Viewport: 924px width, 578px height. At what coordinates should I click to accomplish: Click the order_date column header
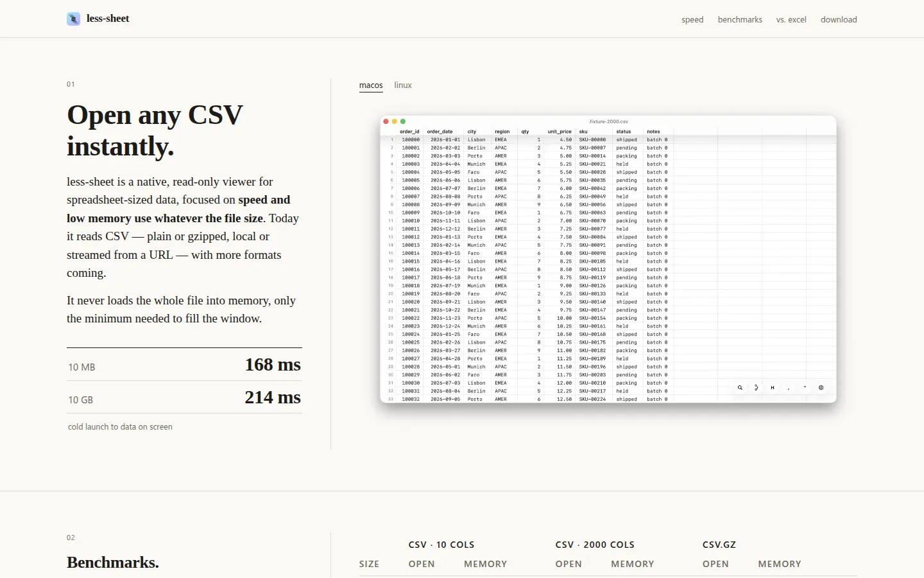click(440, 132)
